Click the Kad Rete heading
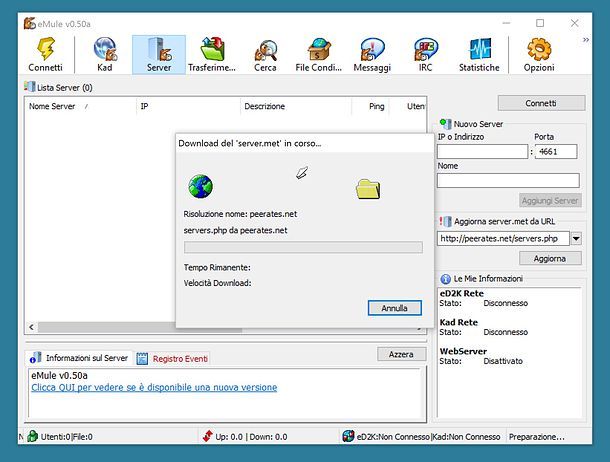610x462 pixels. pyautogui.click(x=459, y=322)
